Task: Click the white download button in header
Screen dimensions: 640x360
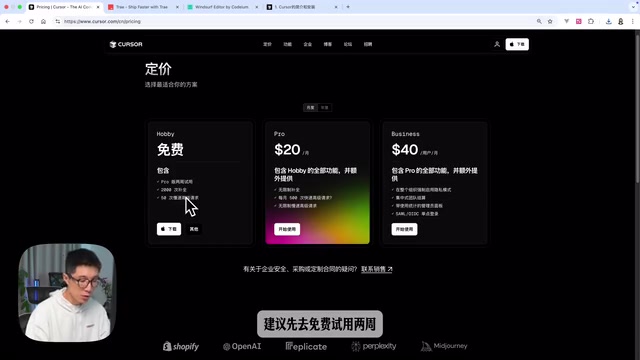Action: point(517,44)
